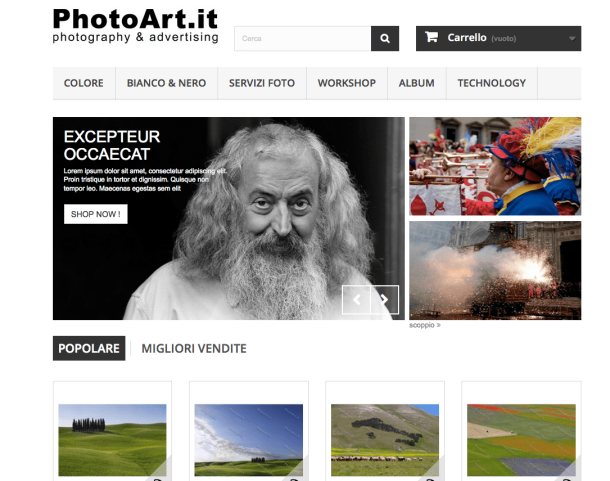Click the shopping cart icon
The height and width of the screenshot is (481, 610).
tap(431, 38)
